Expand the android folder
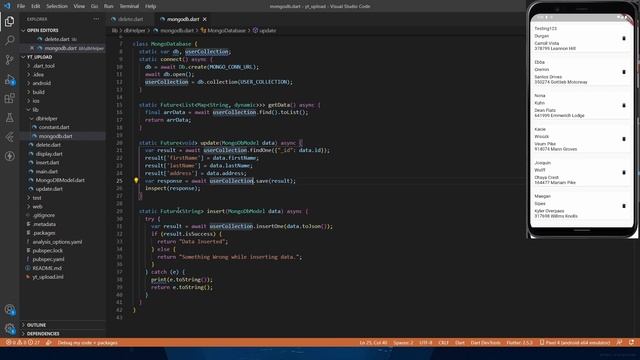 (x=41, y=83)
